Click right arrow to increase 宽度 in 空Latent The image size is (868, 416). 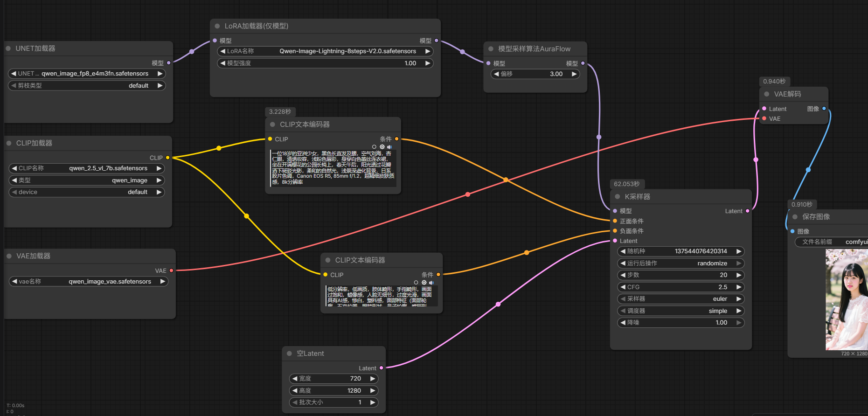coord(373,379)
